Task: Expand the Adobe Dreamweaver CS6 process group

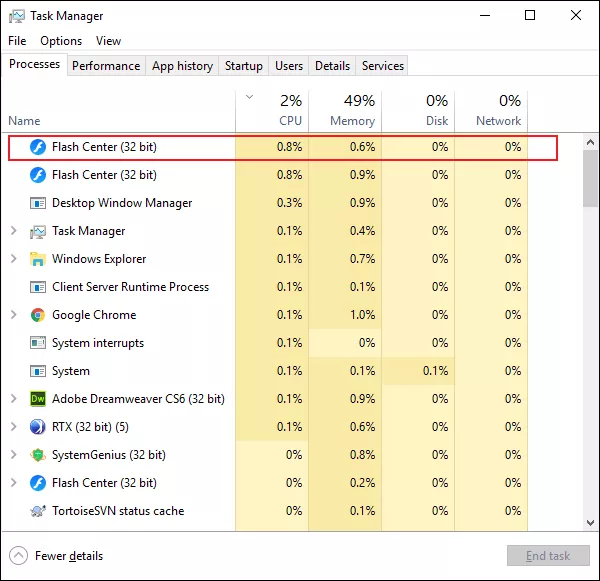Action: point(14,398)
